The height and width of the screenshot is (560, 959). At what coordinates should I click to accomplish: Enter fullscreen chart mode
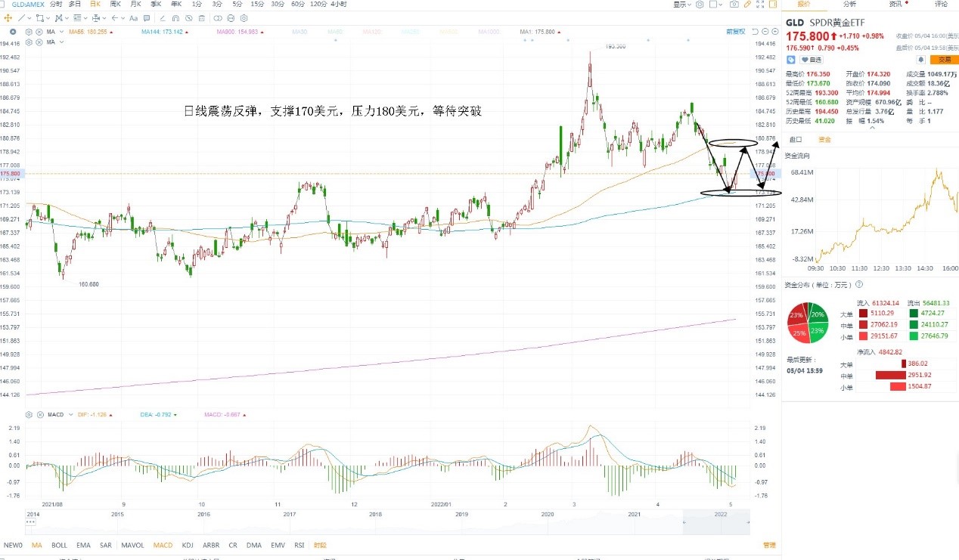coord(760,5)
